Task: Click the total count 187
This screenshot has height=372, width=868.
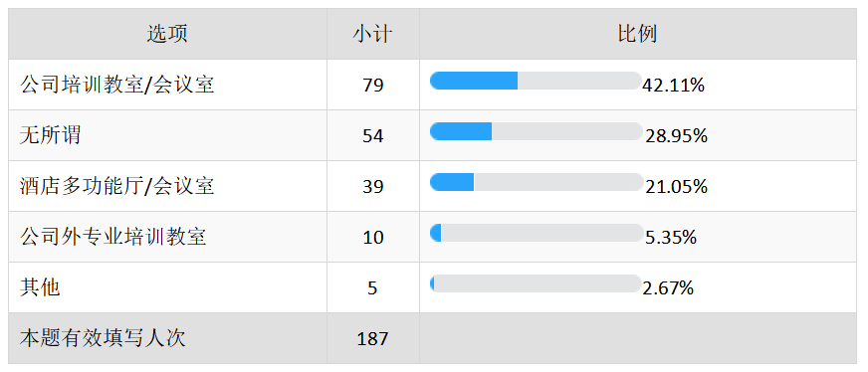Action: click(373, 339)
